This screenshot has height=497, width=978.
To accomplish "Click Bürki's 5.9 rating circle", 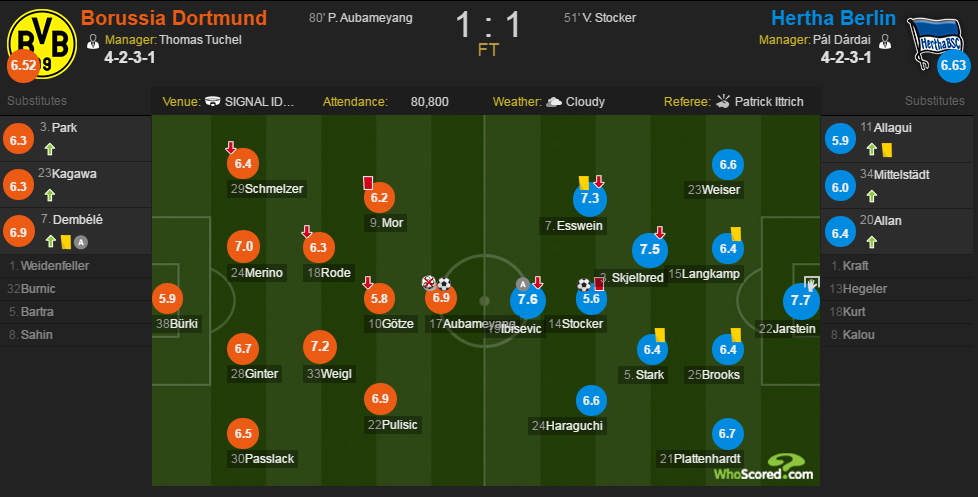I will (x=168, y=298).
